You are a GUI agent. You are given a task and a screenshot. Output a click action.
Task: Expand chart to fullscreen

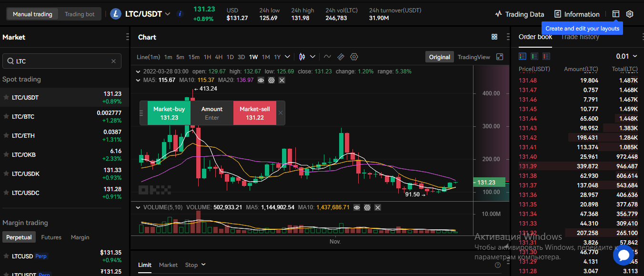coord(500,57)
